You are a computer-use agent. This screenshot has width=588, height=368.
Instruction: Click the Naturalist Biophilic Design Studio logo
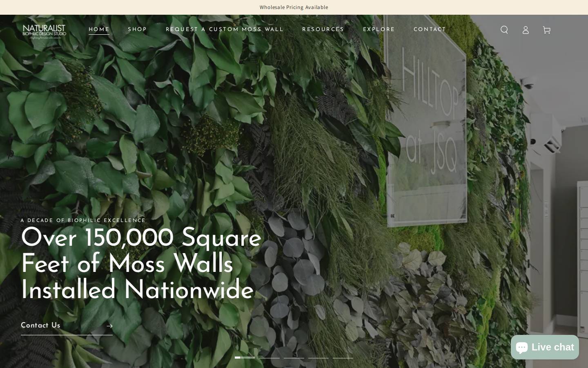click(x=44, y=31)
